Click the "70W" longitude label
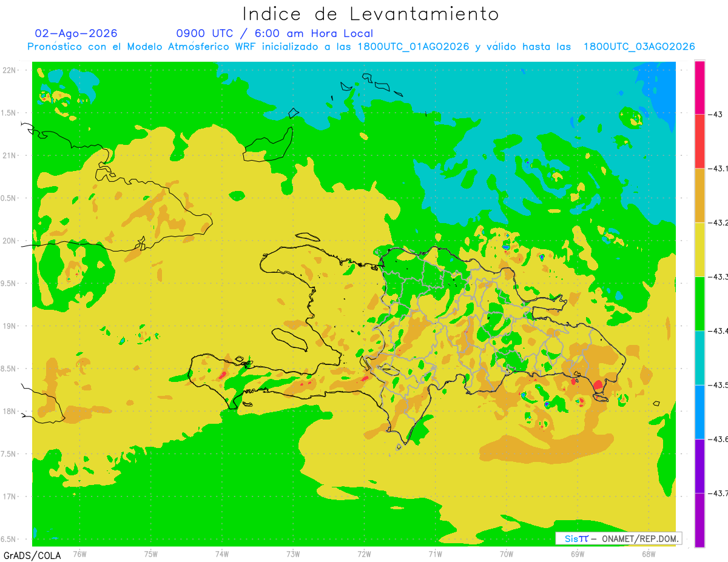Screen dimensions: 728x562 [507, 554]
